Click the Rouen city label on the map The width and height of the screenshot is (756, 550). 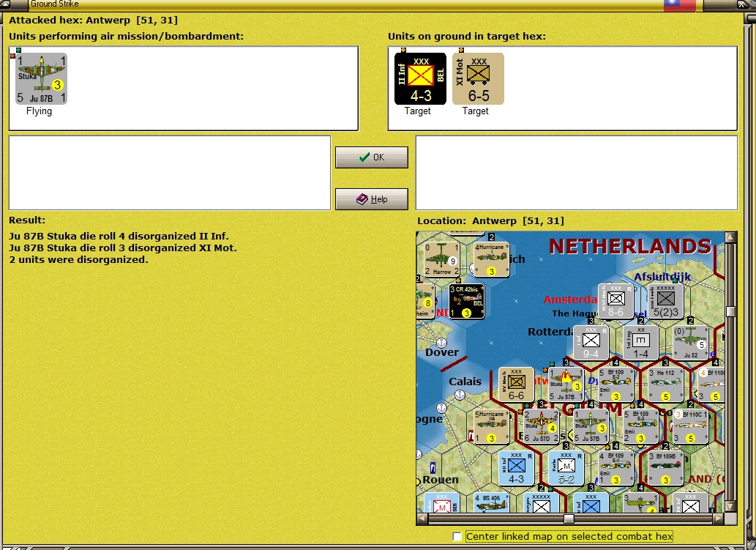[x=441, y=480]
